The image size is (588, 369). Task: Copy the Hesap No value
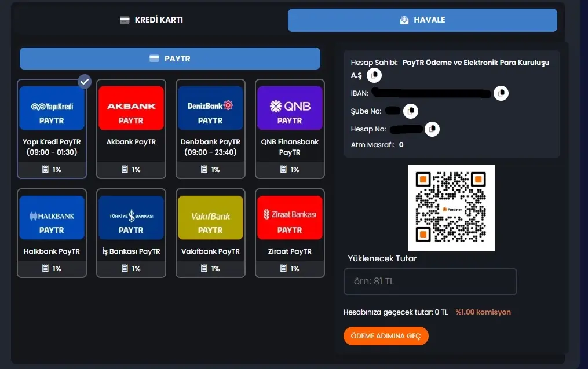(432, 129)
